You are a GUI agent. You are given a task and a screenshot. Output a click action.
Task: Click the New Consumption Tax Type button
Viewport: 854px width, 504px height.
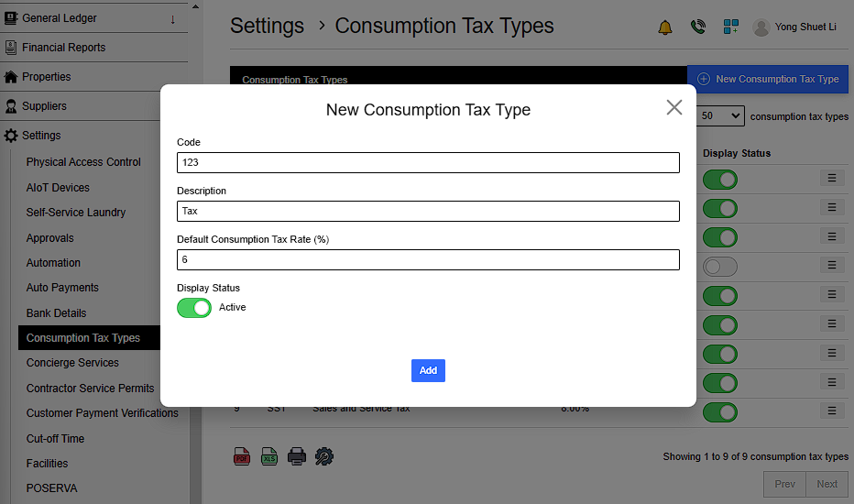pos(768,79)
